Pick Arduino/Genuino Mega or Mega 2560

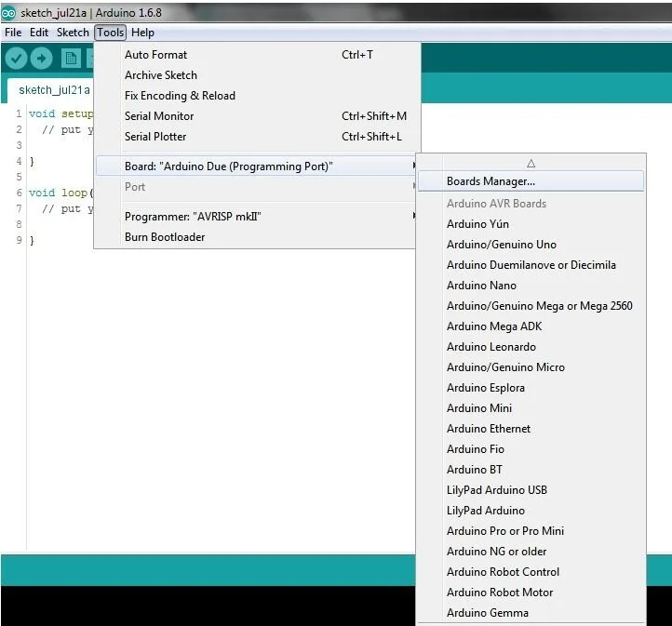tap(531, 306)
